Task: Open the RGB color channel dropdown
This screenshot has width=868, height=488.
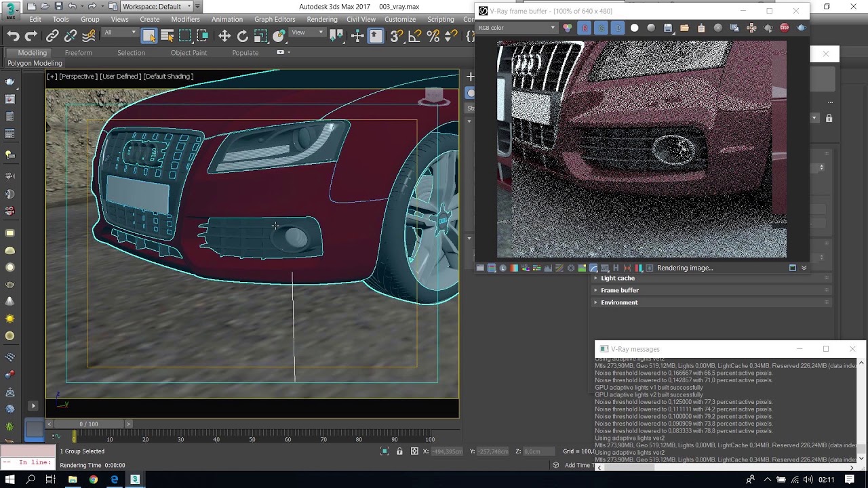Action: (x=517, y=28)
